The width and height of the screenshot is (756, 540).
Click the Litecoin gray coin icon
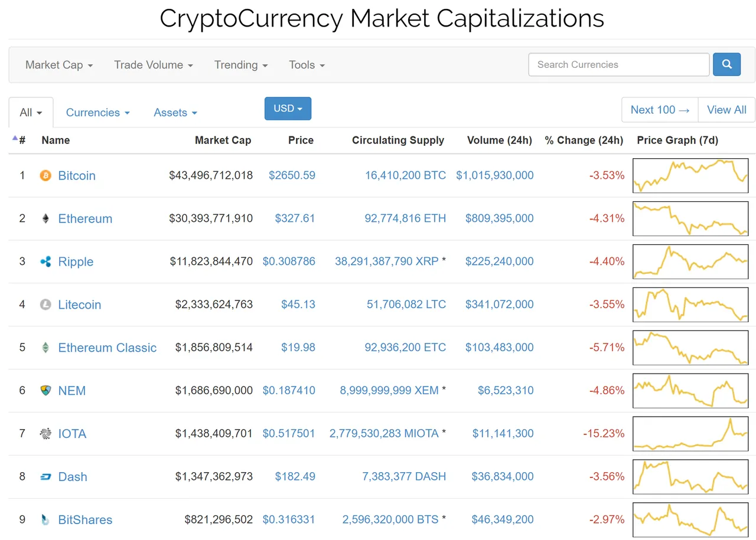[45, 305]
